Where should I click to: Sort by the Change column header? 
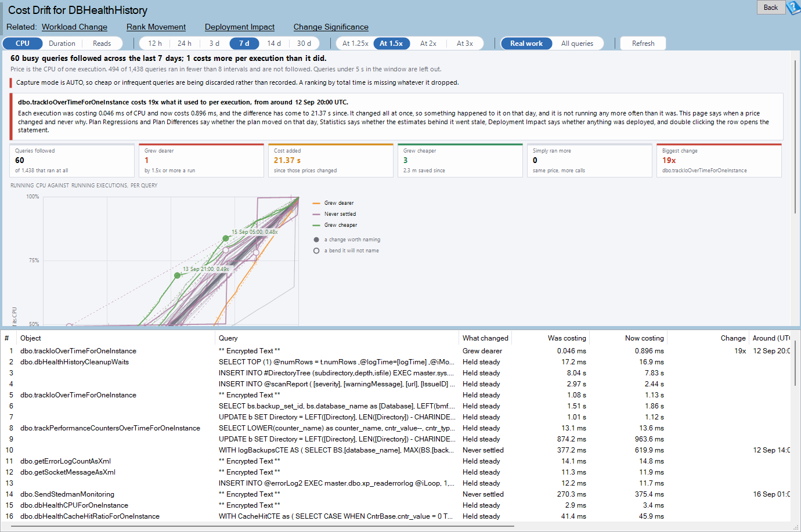pyautogui.click(x=709, y=338)
